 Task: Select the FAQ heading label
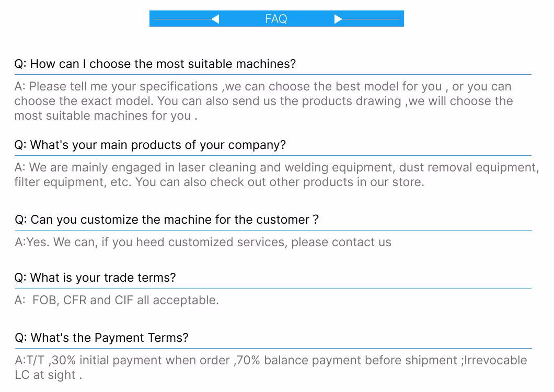click(x=276, y=19)
